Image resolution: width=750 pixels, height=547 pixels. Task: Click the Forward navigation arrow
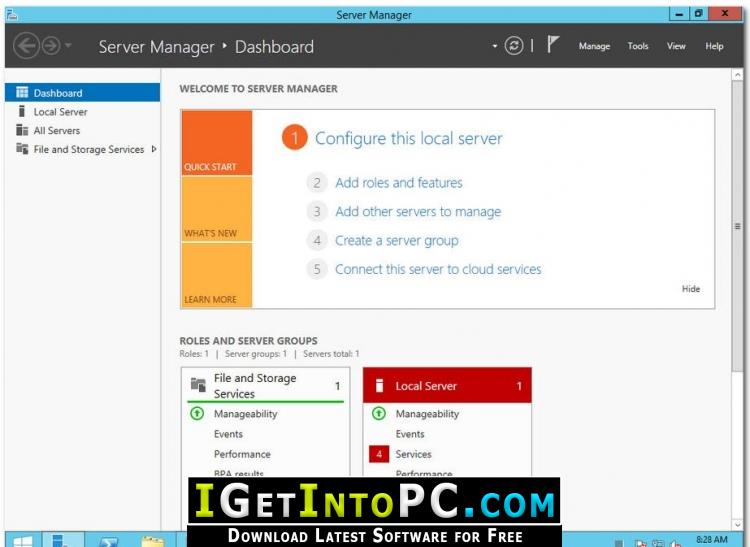pyautogui.click(x=51, y=46)
